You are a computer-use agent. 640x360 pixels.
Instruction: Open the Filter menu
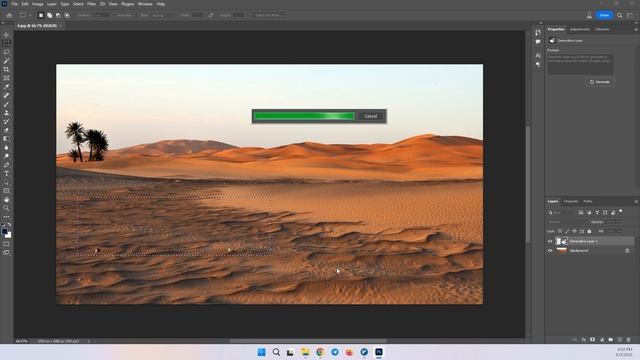coord(91,4)
